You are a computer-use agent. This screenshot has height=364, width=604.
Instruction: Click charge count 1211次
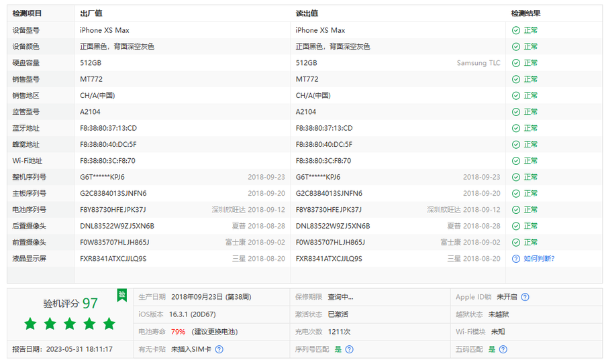[339, 332]
